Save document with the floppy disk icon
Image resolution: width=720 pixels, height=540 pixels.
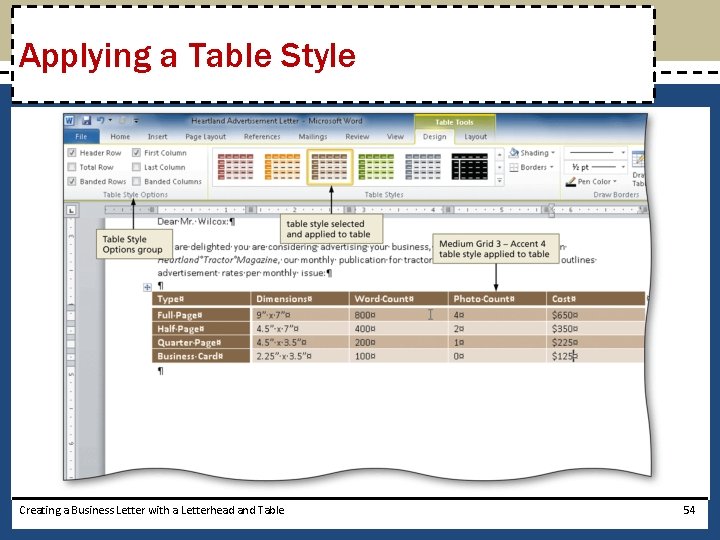pyautogui.click(x=86, y=121)
